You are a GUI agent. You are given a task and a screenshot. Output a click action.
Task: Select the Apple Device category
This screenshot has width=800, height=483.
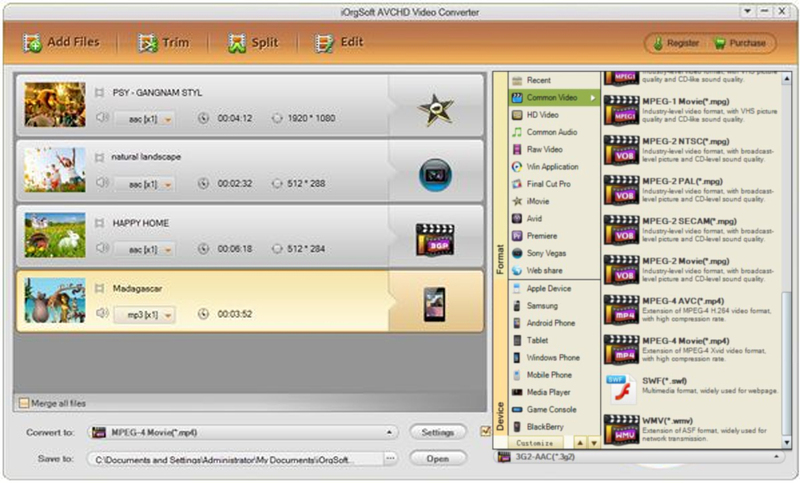pos(555,289)
